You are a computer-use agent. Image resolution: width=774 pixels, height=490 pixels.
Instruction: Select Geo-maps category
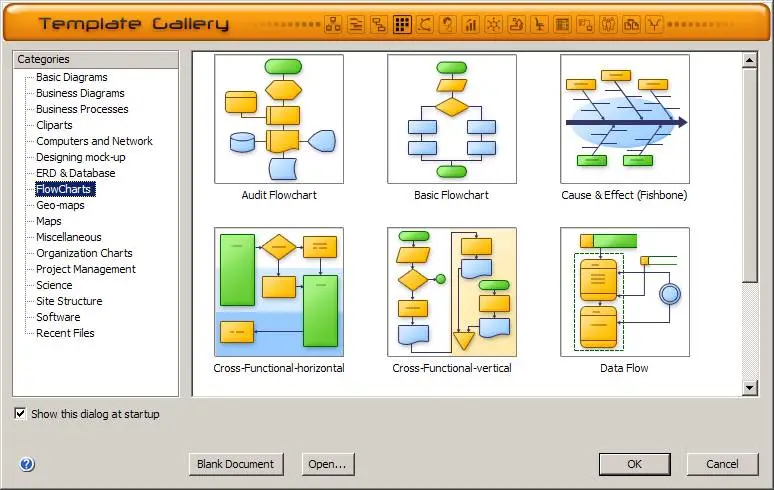tap(60, 205)
